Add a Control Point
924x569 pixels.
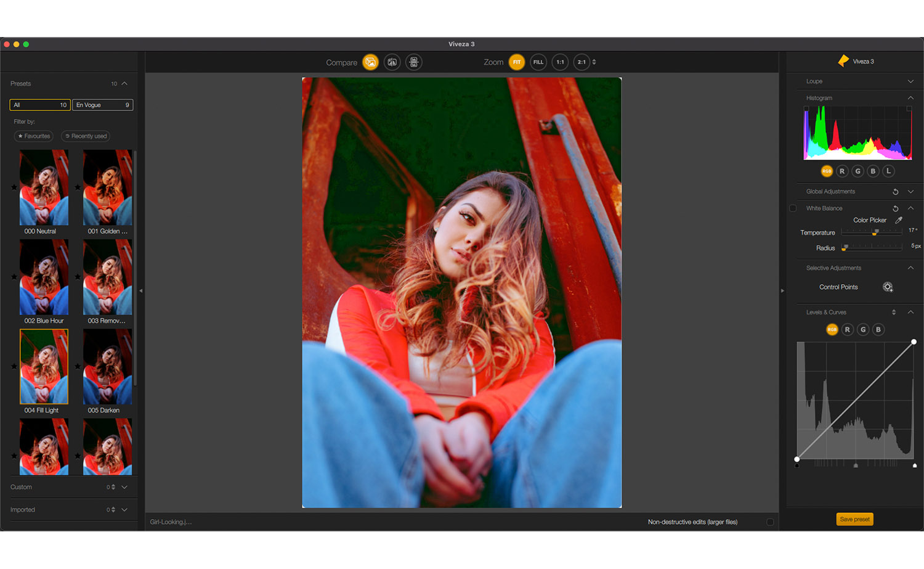click(887, 287)
